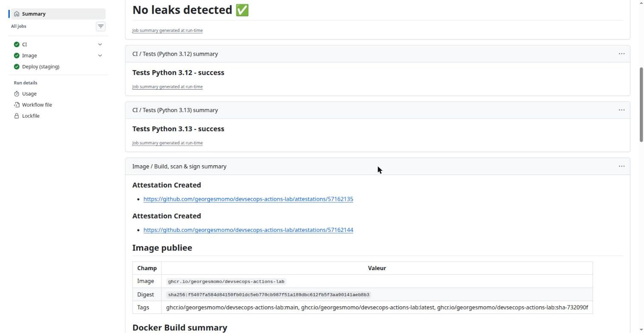The height and width of the screenshot is (333, 644).
Task: Click the scrollbar up arrow
Action: pyautogui.click(x=641, y=3)
